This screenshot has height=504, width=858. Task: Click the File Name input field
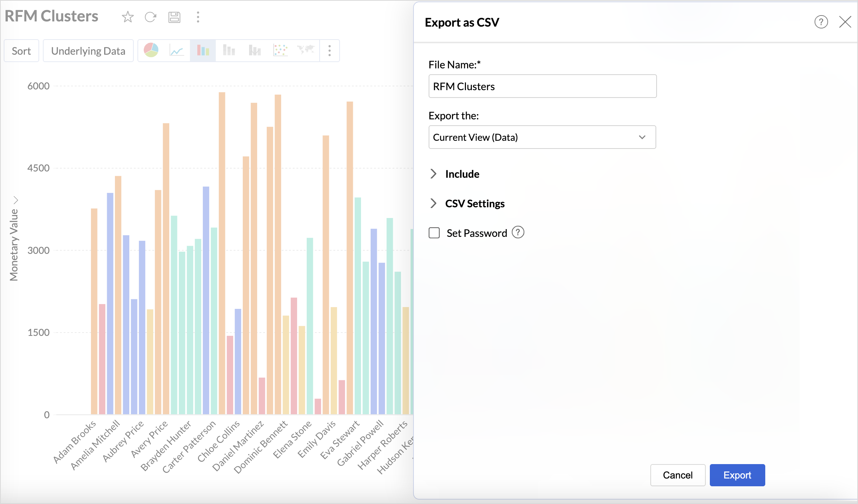542,86
